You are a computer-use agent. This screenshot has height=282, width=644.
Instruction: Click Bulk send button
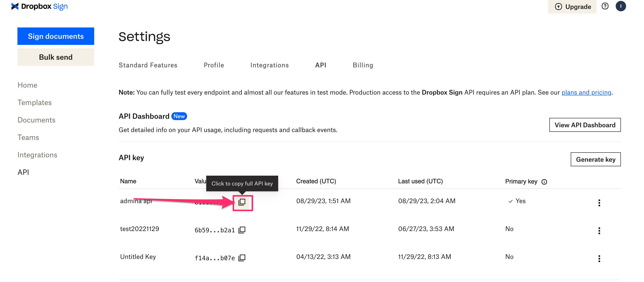point(56,57)
